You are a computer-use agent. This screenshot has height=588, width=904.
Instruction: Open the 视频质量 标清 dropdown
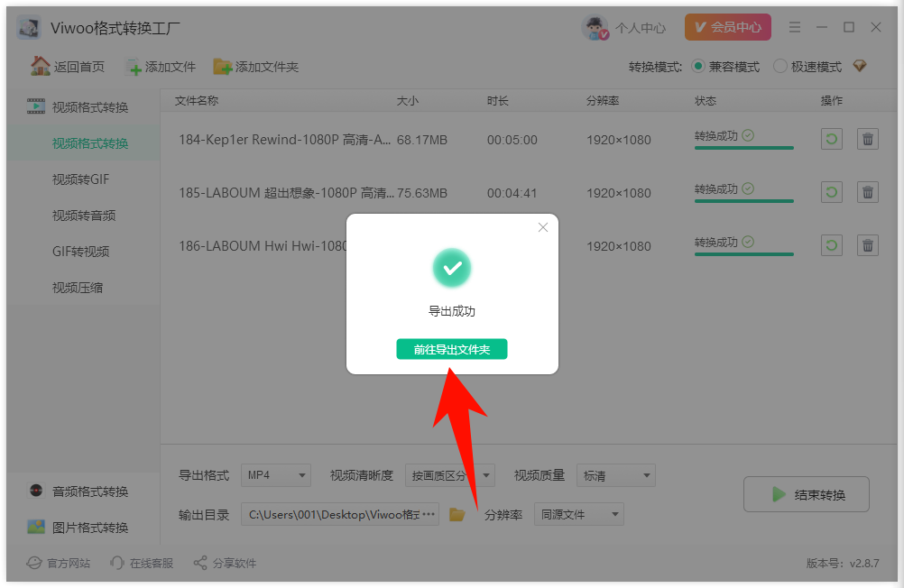pyautogui.click(x=615, y=475)
